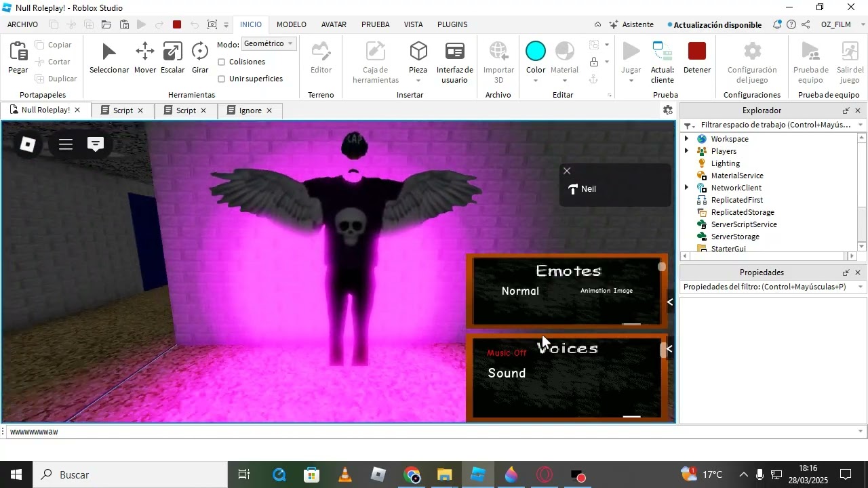Click the viewport screenshot selector icon
The width and height of the screenshot is (868, 488).
click(212, 24)
